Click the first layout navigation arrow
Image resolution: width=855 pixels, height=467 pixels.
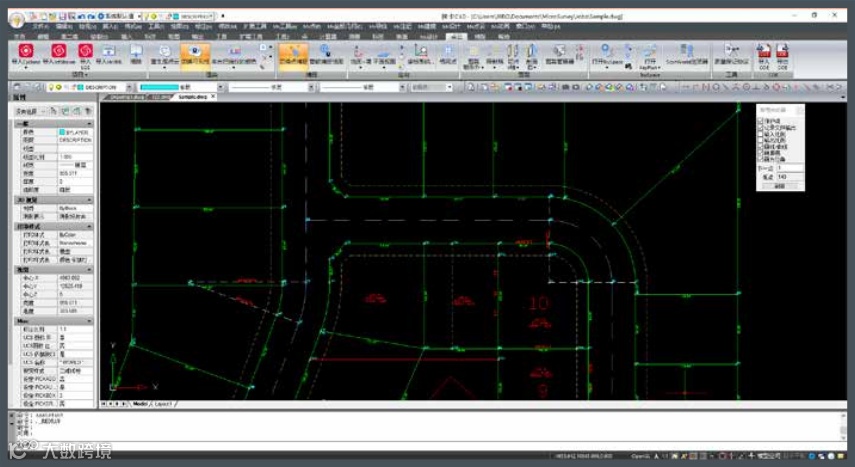point(104,404)
